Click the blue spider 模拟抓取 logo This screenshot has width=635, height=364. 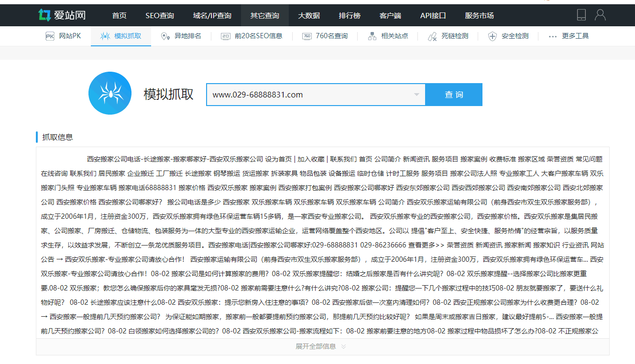110,93
